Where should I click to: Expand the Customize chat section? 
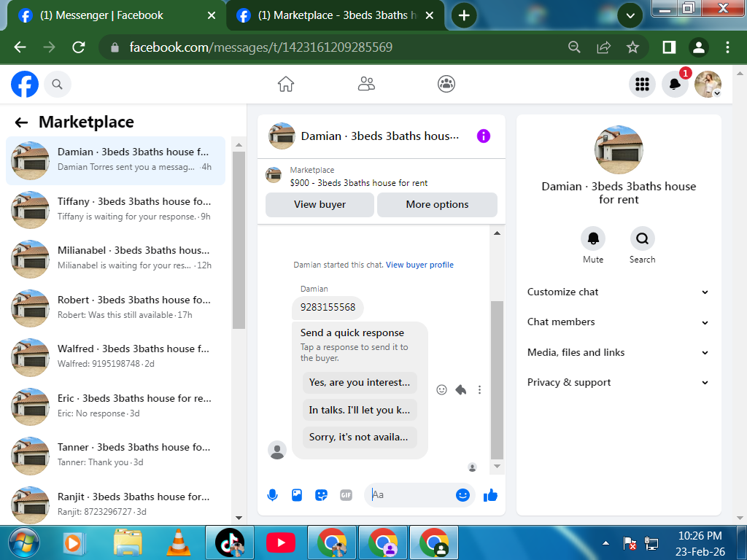(618, 292)
